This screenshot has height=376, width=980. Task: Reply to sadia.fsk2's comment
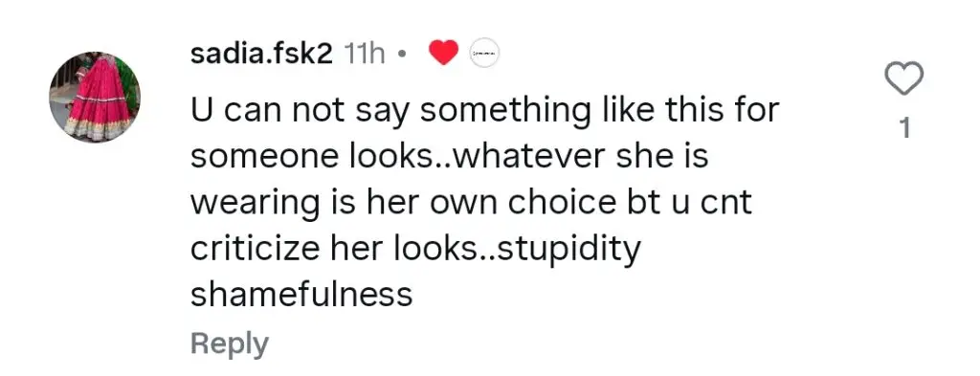(x=230, y=344)
